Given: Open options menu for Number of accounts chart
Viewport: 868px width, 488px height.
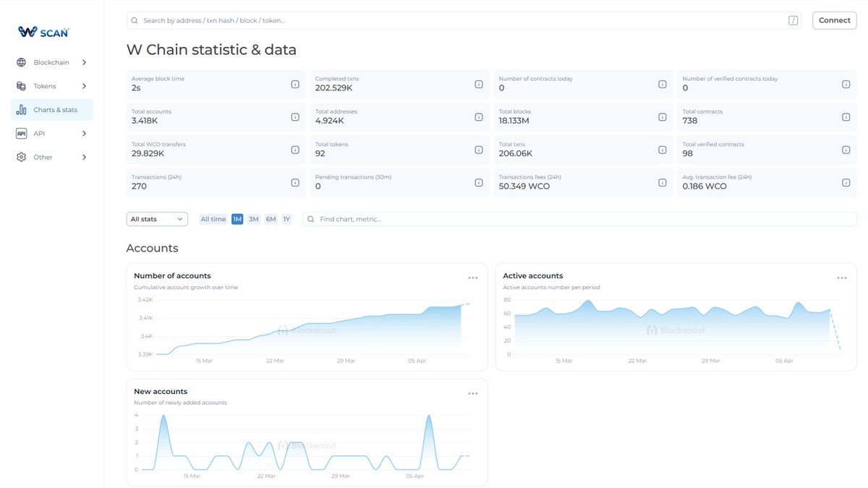Looking at the screenshot, I should coord(472,278).
